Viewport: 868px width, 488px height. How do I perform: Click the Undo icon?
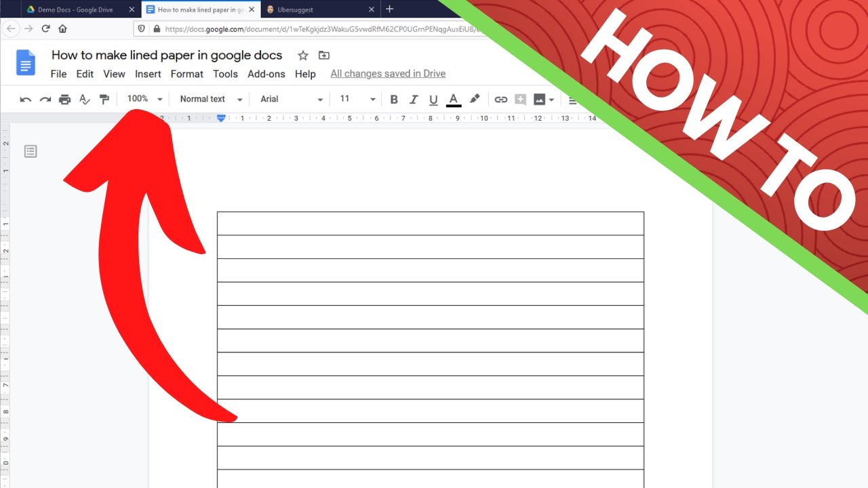(25, 99)
